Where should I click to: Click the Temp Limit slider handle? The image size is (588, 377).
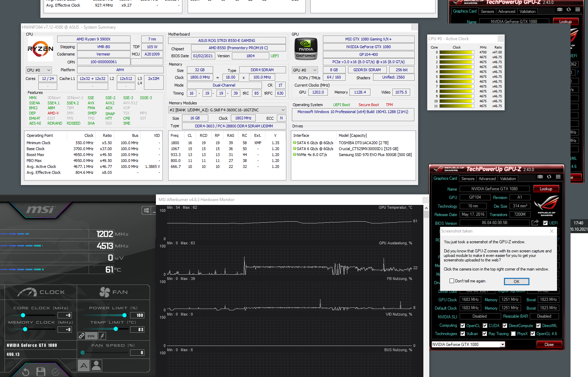pyautogui.click(x=116, y=329)
